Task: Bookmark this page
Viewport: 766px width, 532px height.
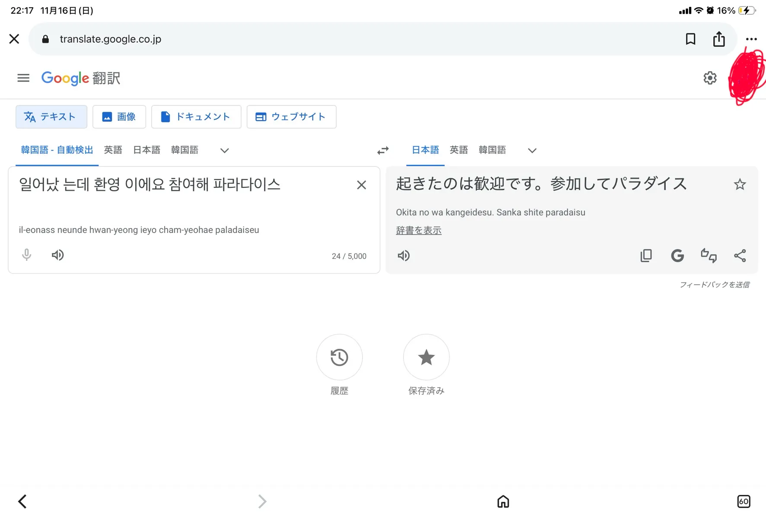Action: pos(690,39)
